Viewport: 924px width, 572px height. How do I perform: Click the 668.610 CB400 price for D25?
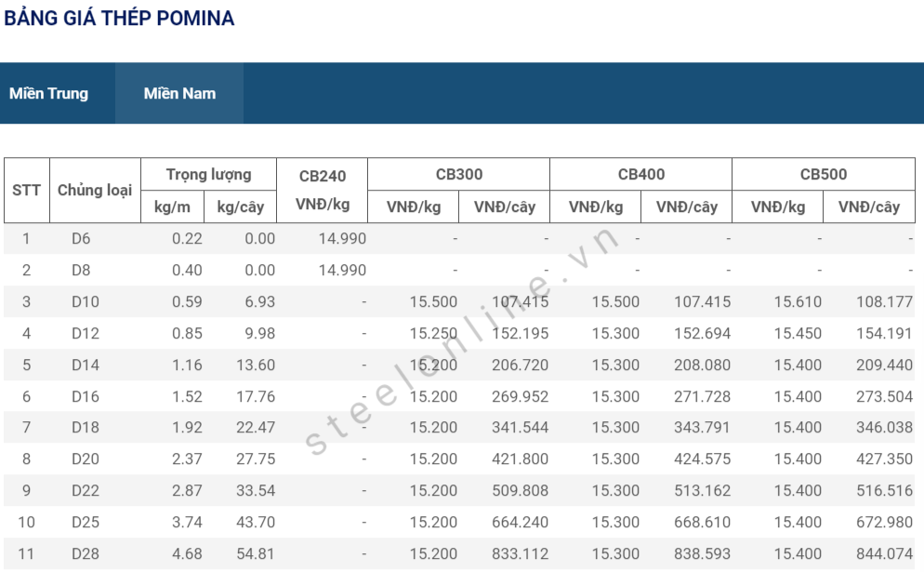(x=702, y=522)
